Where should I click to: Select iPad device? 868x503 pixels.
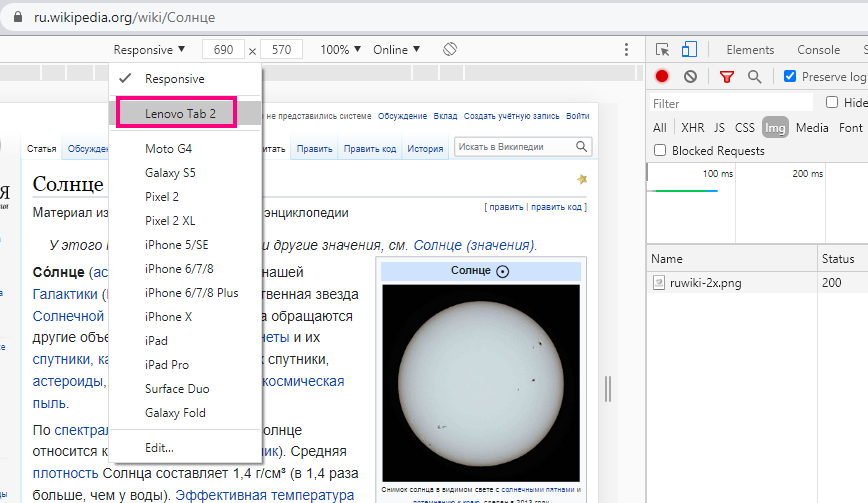(185, 341)
